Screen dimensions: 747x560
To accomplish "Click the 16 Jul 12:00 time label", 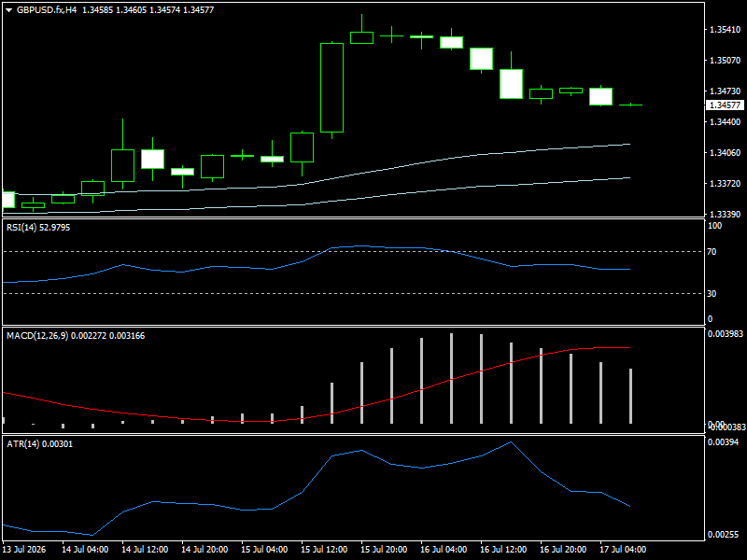I will 503,549.
